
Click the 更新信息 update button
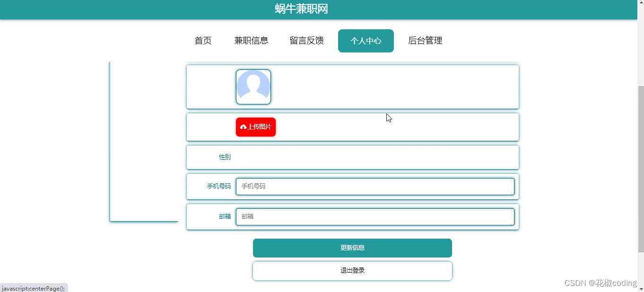[x=352, y=248]
